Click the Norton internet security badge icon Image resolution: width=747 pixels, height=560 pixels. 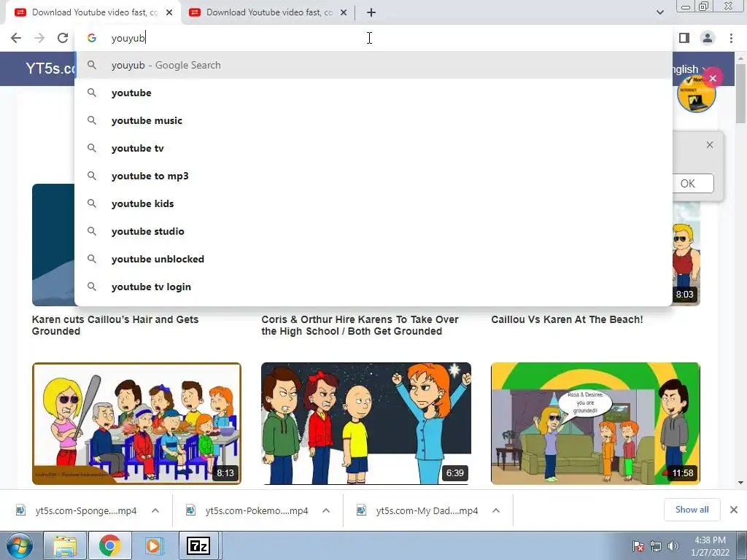(x=696, y=94)
